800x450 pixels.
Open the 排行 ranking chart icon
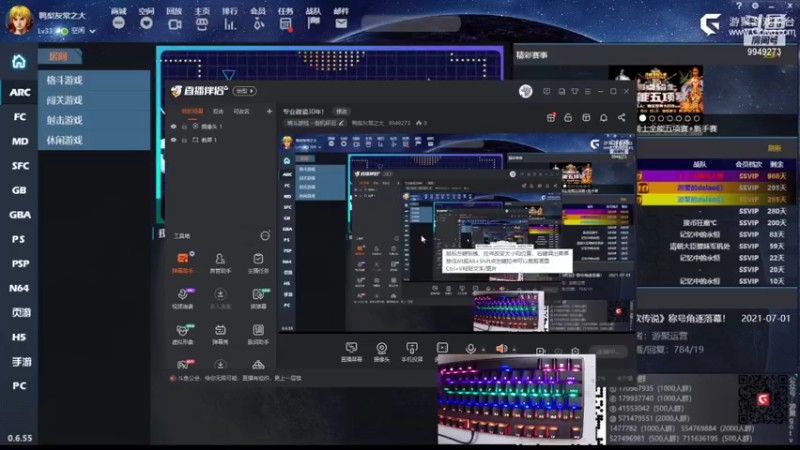[x=230, y=23]
